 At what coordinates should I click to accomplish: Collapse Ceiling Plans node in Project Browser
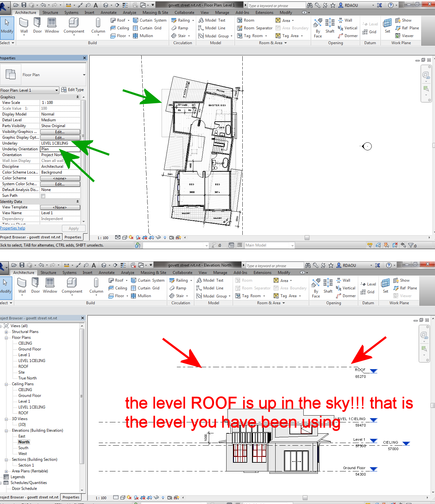click(6, 384)
